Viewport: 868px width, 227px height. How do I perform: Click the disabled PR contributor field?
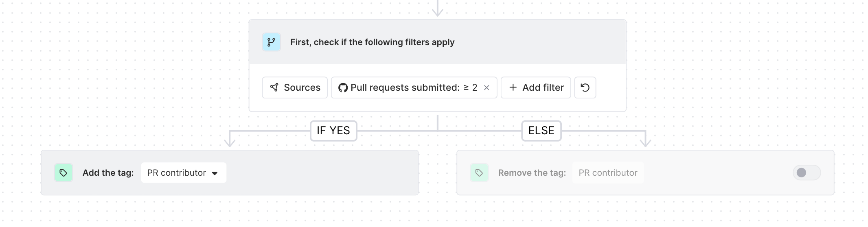[x=608, y=173]
